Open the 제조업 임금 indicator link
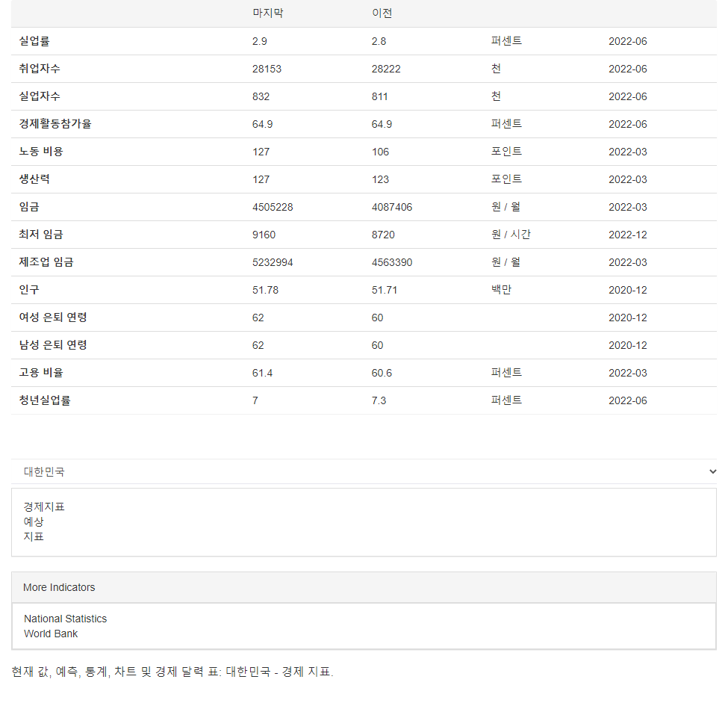The height and width of the screenshot is (703, 728). pyautogui.click(x=46, y=262)
